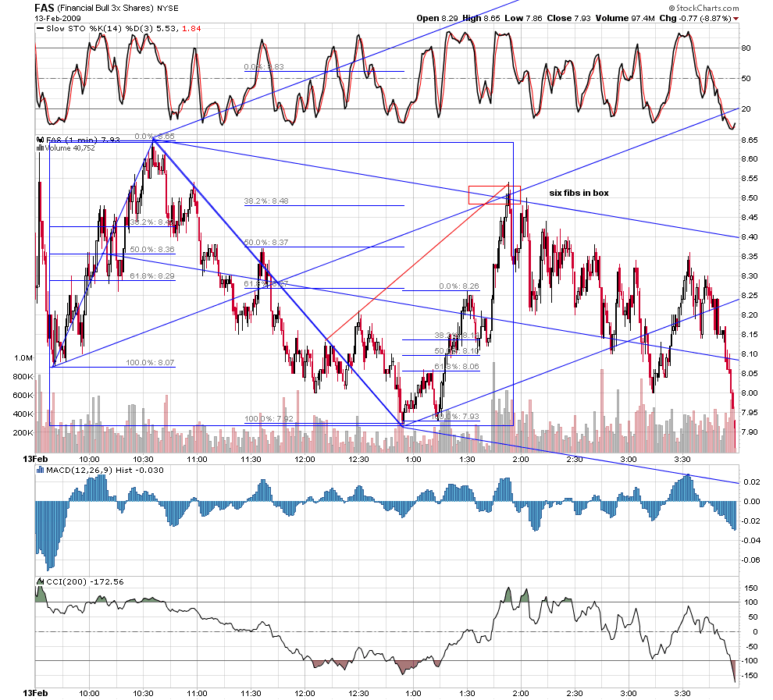Click the Chg -0.77 (-8.87%) value
The height and width of the screenshot is (700, 773).
pyautogui.click(x=695, y=18)
